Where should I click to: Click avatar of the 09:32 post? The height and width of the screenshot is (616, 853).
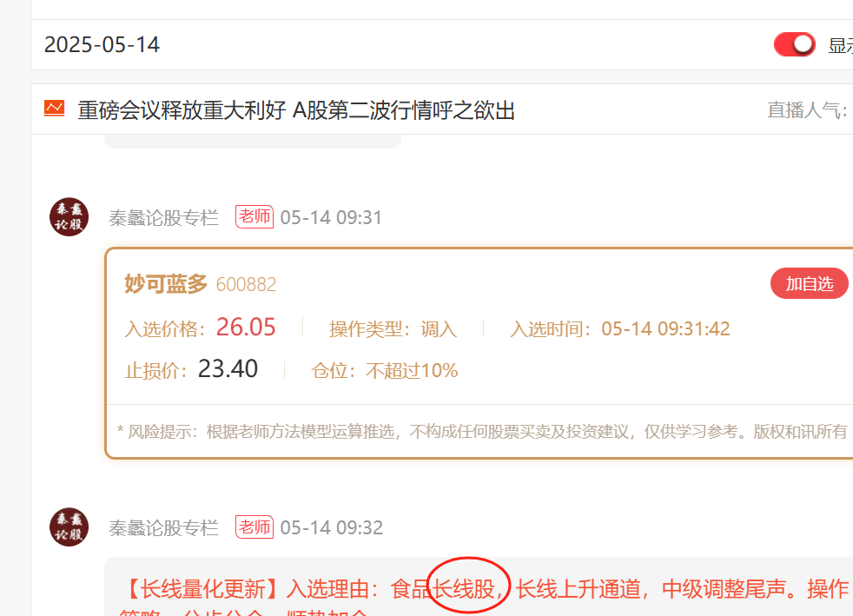[69, 527]
